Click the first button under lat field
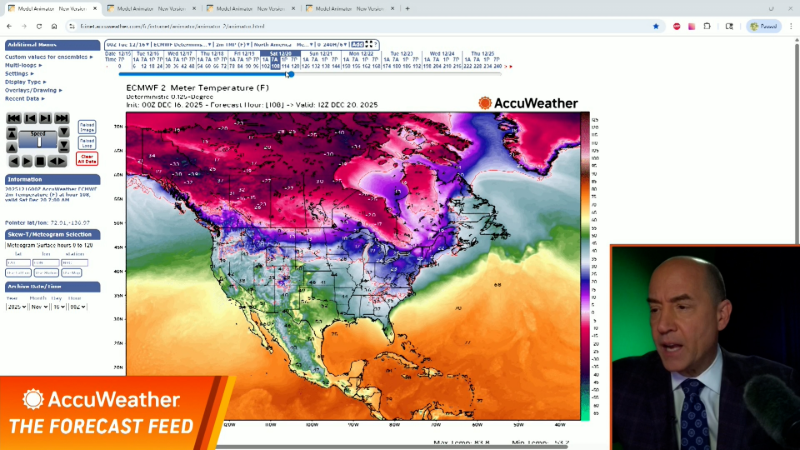 click(x=18, y=273)
